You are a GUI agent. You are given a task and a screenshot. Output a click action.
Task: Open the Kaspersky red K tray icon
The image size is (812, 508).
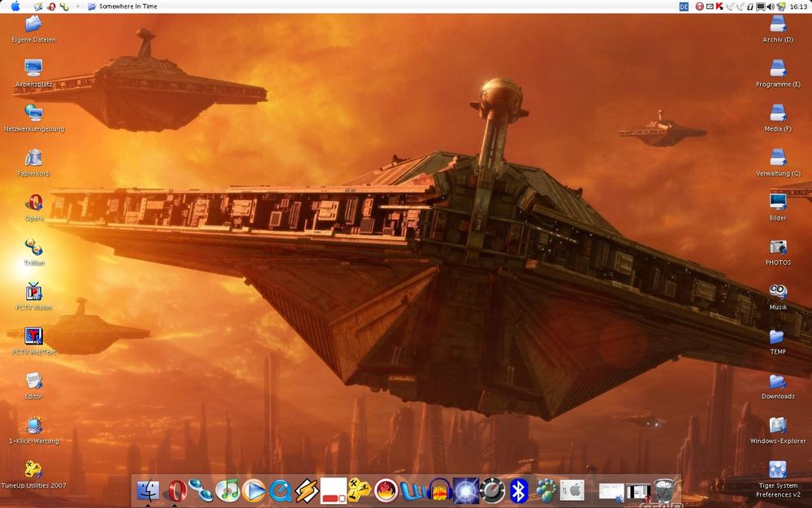click(719, 7)
